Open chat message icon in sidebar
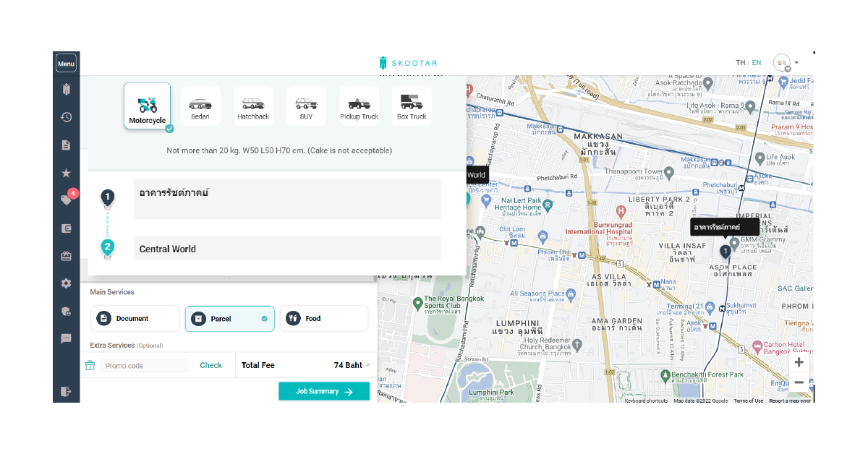 66,338
